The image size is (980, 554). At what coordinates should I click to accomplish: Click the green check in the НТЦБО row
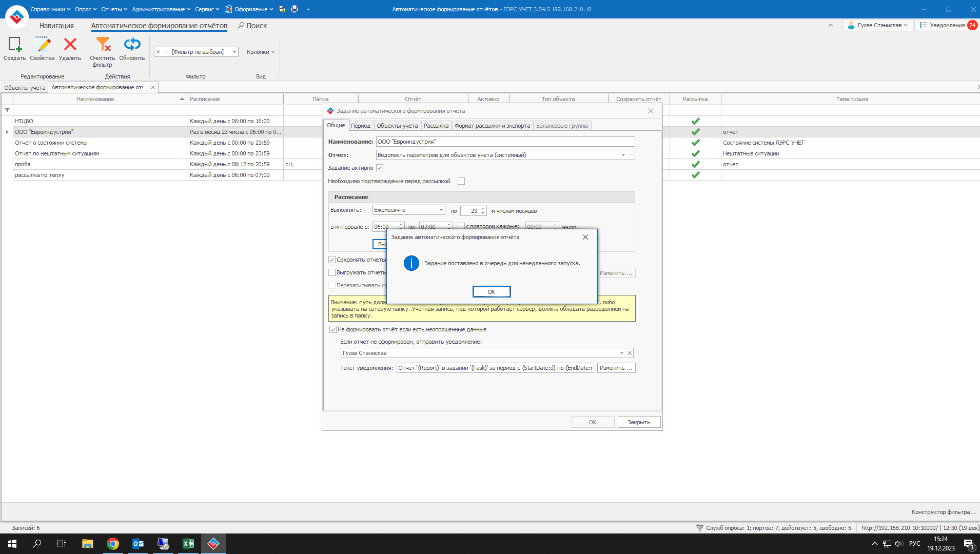point(695,121)
